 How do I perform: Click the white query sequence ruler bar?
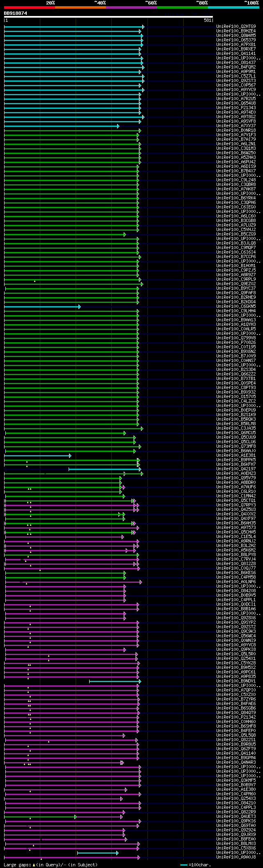point(108,17)
